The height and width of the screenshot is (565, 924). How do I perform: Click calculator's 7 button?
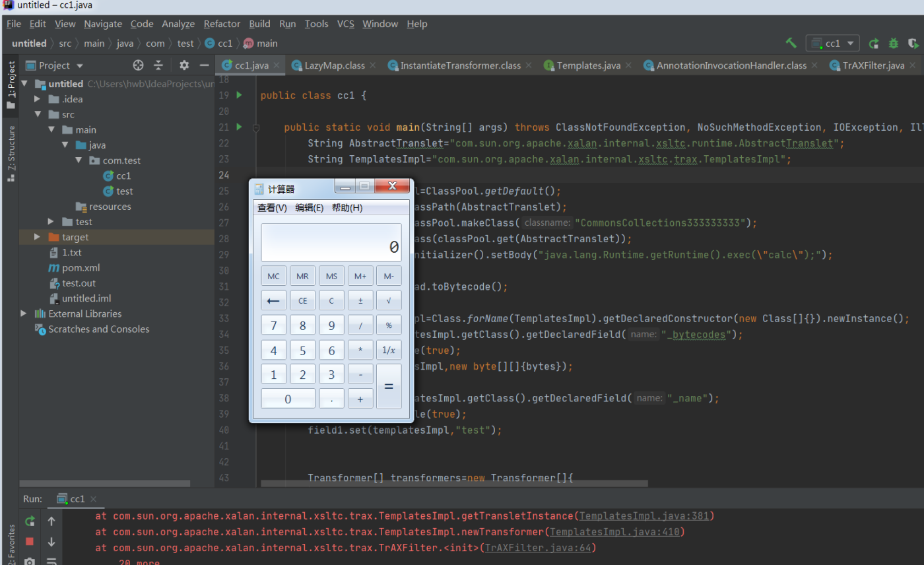point(274,325)
